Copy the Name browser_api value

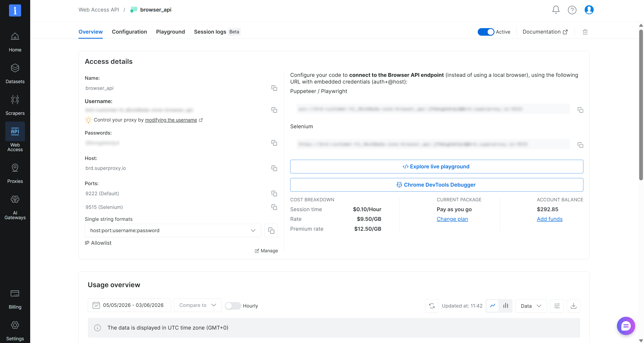pyautogui.click(x=274, y=88)
